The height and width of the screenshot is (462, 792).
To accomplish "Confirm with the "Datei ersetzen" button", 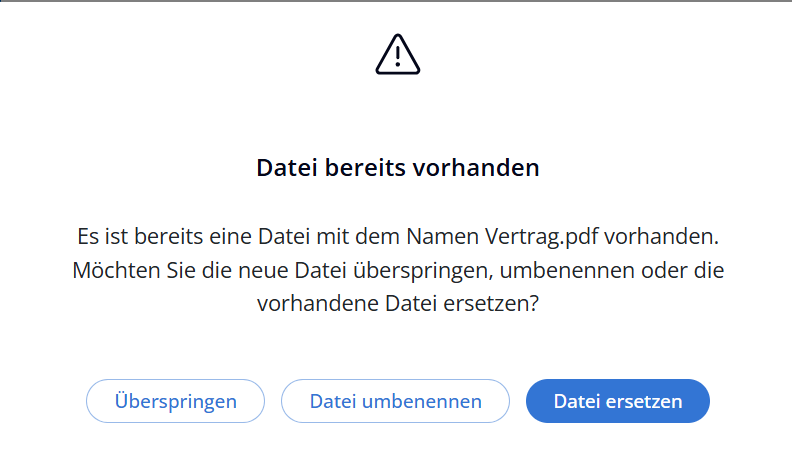I will click(618, 401).
